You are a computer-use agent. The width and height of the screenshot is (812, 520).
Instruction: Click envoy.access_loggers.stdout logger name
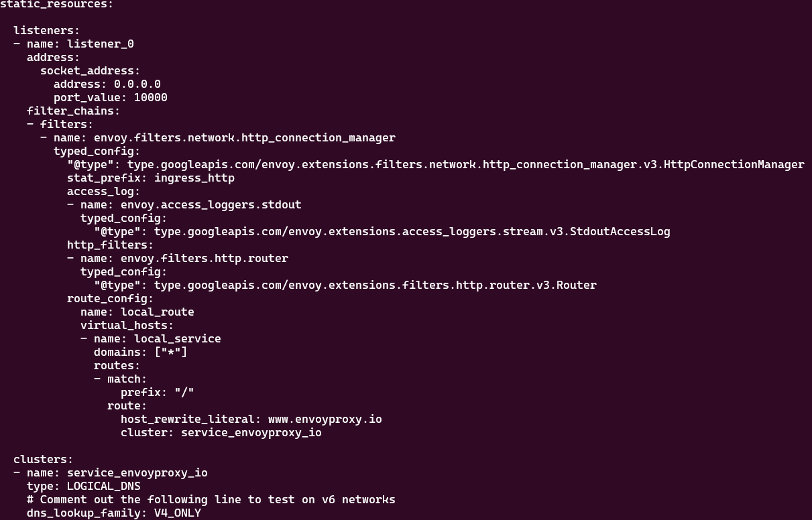pyautogui.click(x=211, y=204)
